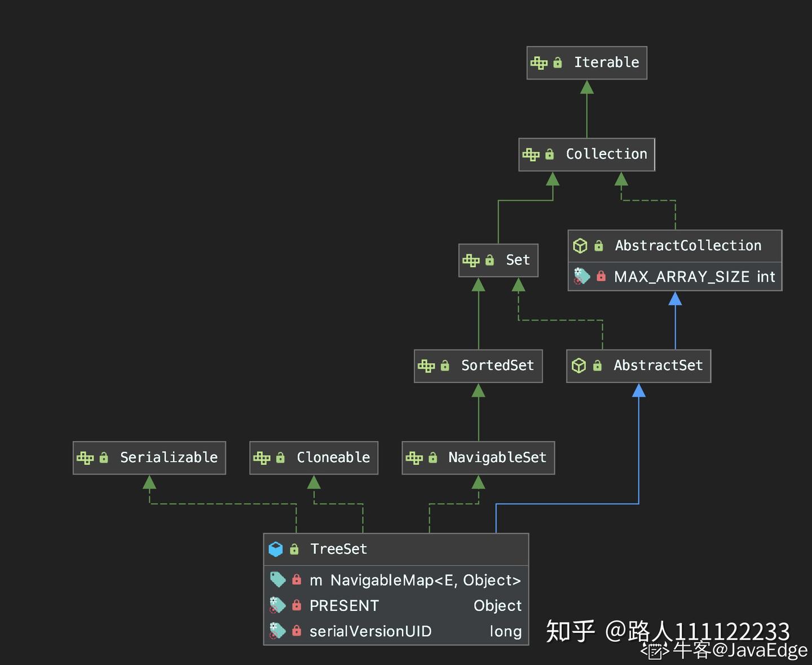Click the Iterable interface icon
The image size is (812, 665).
tap(539, 63)
